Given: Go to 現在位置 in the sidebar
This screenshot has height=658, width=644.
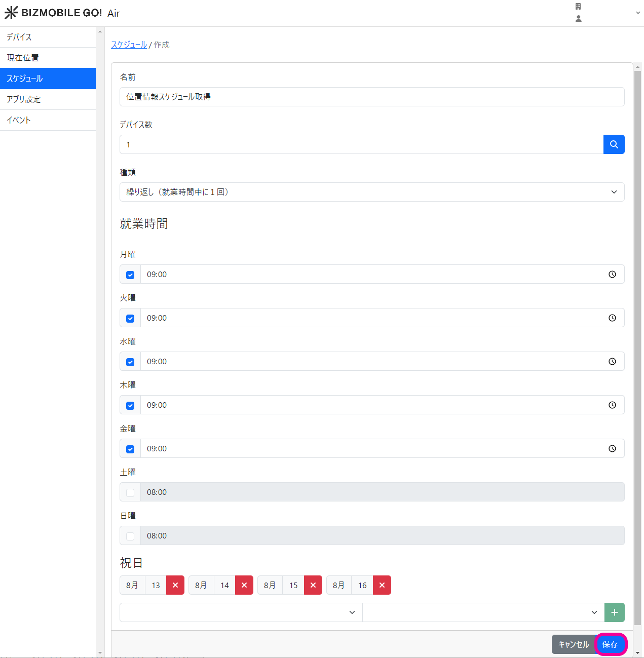Looking at the screenshot, I should [48, 58].
